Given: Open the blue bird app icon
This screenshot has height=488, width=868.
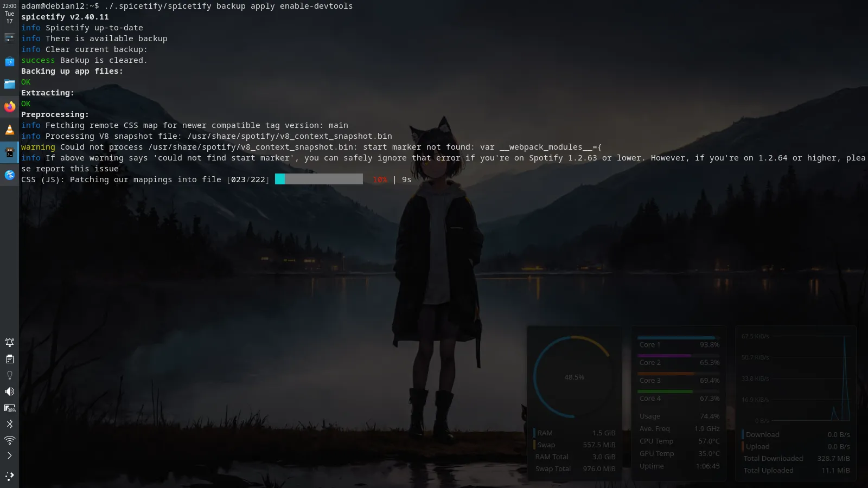Looking at the screenshot, I should pyautogui.click(x=9, y=175).
